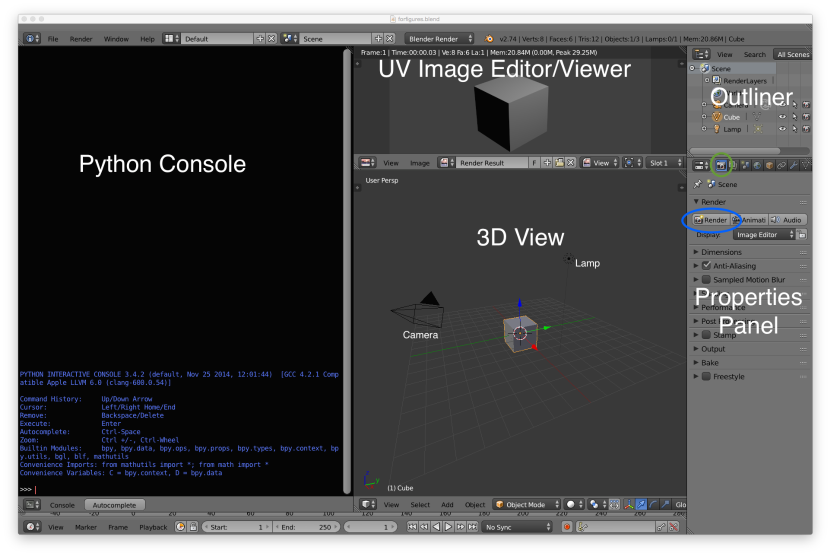Click the screen layout browse icon beside Default
The width and height of the screenshot is (830, 556).
click(170, 39)
